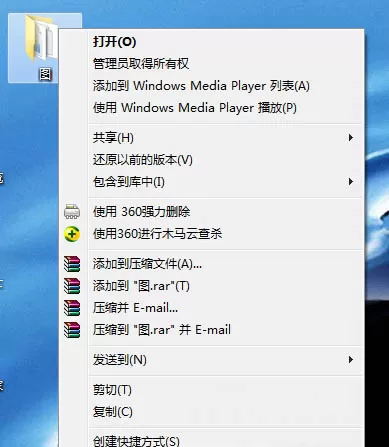The image size is (389, 447).
Task: Open 包含到库中(I) menu entry
Action: (129, 182)
